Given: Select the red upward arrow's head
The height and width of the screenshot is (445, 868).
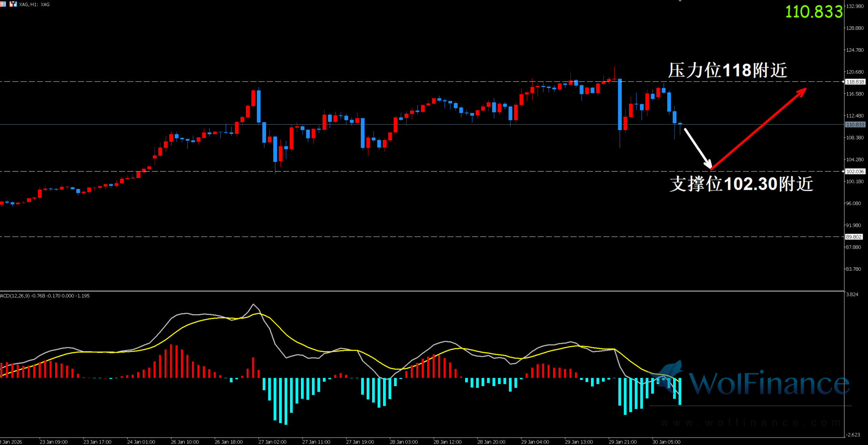Looking at the screenshot, I should coord(803,91).
